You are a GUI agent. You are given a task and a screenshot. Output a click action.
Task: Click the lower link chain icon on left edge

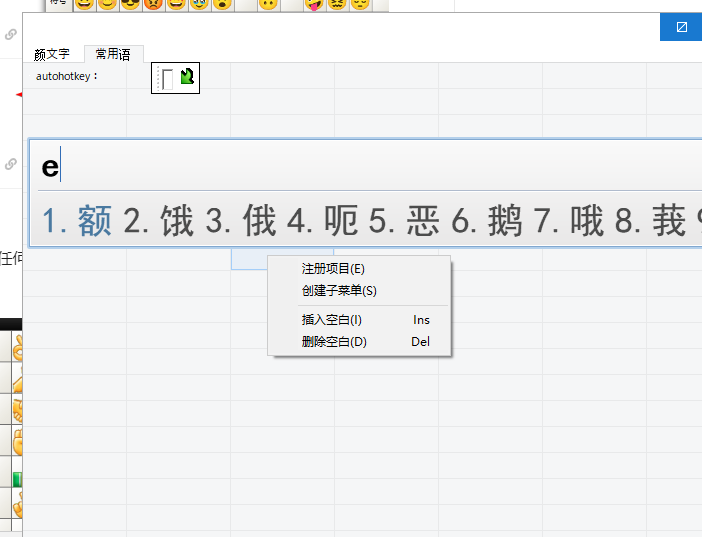11,163
